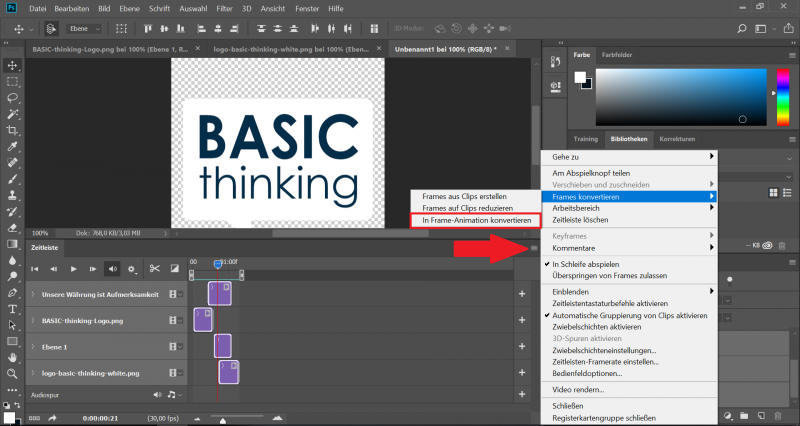Toggle Automatische Gruppierung von Clips aktivieren
Screen dimensions: 800x426
point(630,315)
